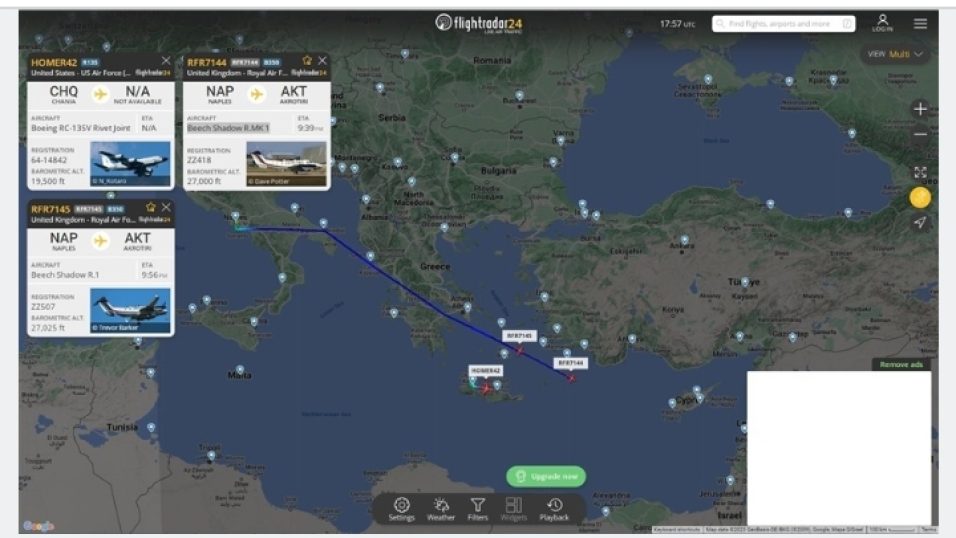Viewport: 956px width, 538px height.
Task: Click the Find flights search field
Action: click(x=783, y=24)
